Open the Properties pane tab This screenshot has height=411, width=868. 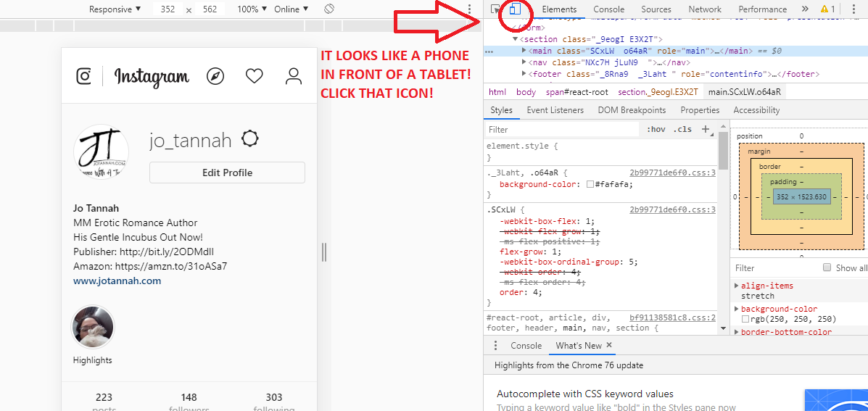[x=700, y=110]
